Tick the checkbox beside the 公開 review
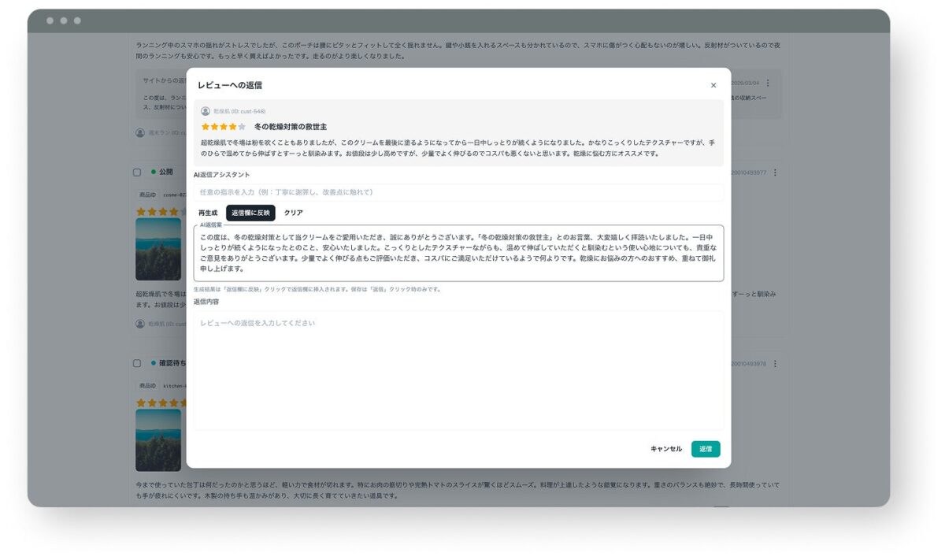The height and width of the screenshot is (560, 945). click(x=138, y=172)
